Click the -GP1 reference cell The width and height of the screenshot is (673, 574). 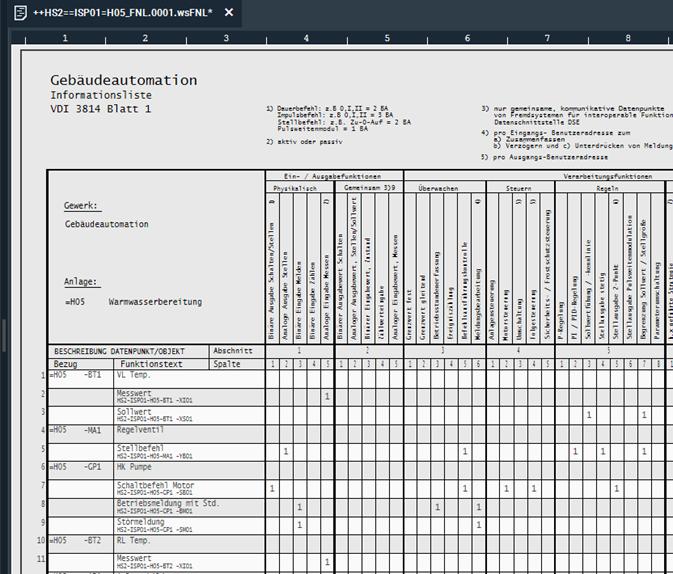[92, 467]
